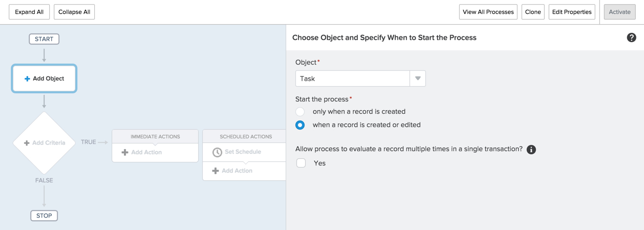The width and height of the screenshot is (644, 230).
Task: Click plus icon under Immediate Actions
Action: point(125,152)
